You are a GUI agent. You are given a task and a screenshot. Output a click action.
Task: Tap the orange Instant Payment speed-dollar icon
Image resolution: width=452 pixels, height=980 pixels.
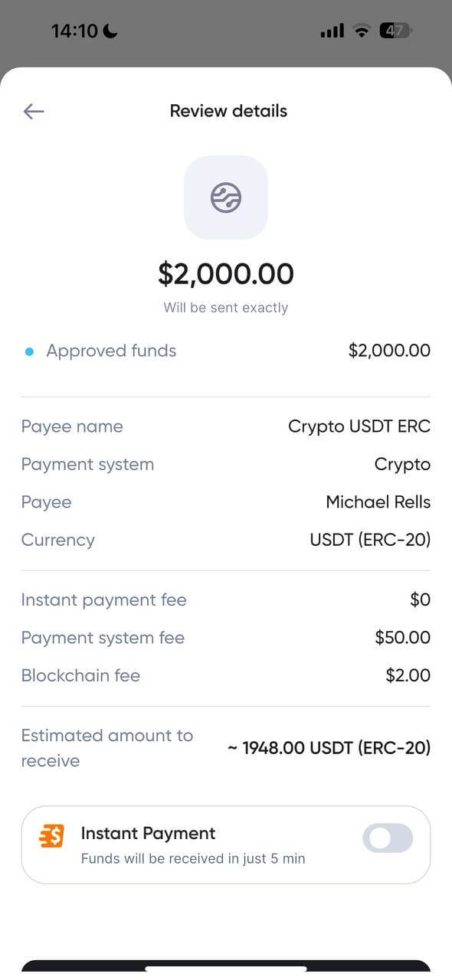coord(51,835)
